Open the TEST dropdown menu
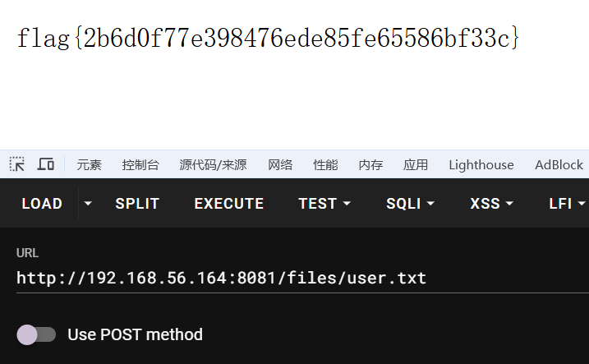Screen dimensions: 589x364 tap(324, 204)
